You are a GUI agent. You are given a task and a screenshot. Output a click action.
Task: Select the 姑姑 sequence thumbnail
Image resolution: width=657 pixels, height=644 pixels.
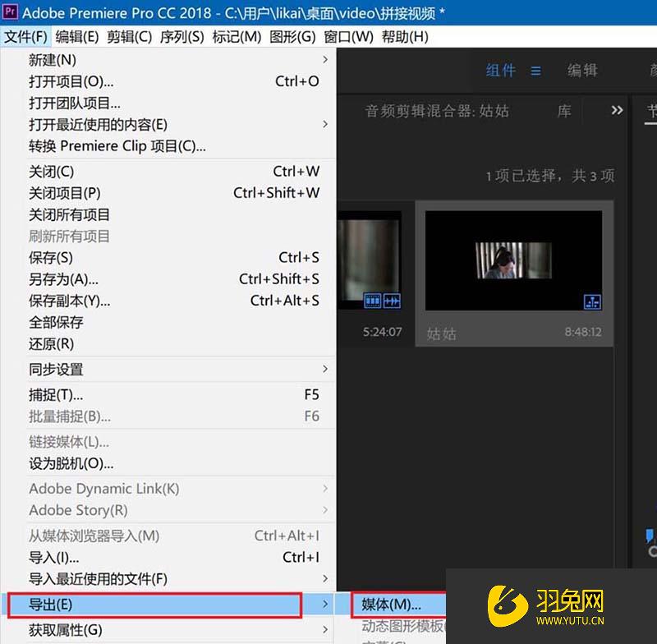514,260
